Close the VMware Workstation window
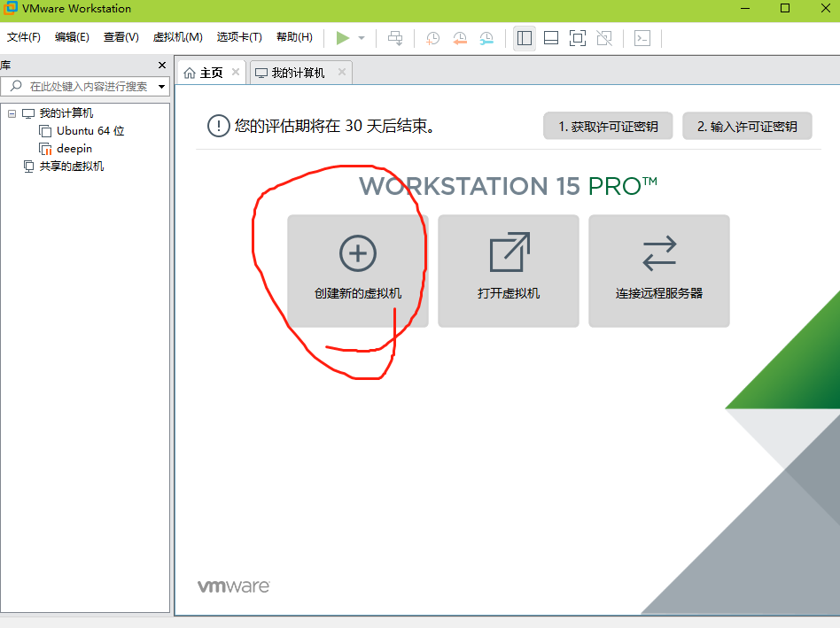The width and height of the screenshot is (840, 628). [x=826, y=9]
